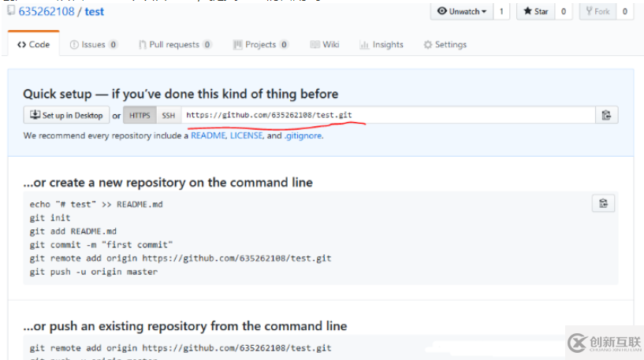Click the 'git add README.md' line
Screen dimensions: 644x360
pos(73,231)
